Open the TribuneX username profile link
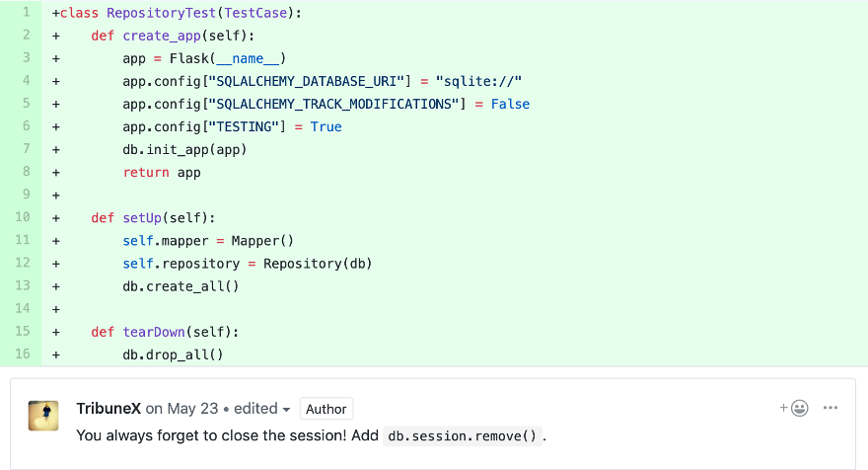The image size is (868, 470). (108, 409)
